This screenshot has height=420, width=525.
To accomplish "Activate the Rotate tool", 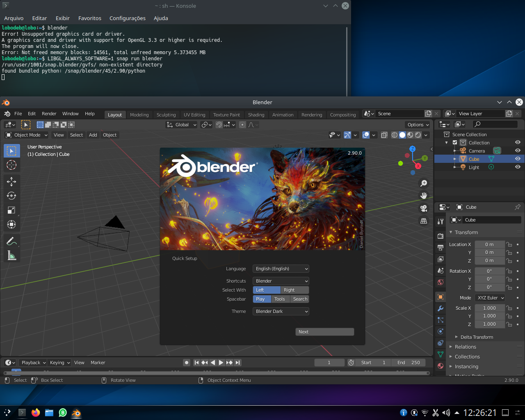I will point(11,196).
